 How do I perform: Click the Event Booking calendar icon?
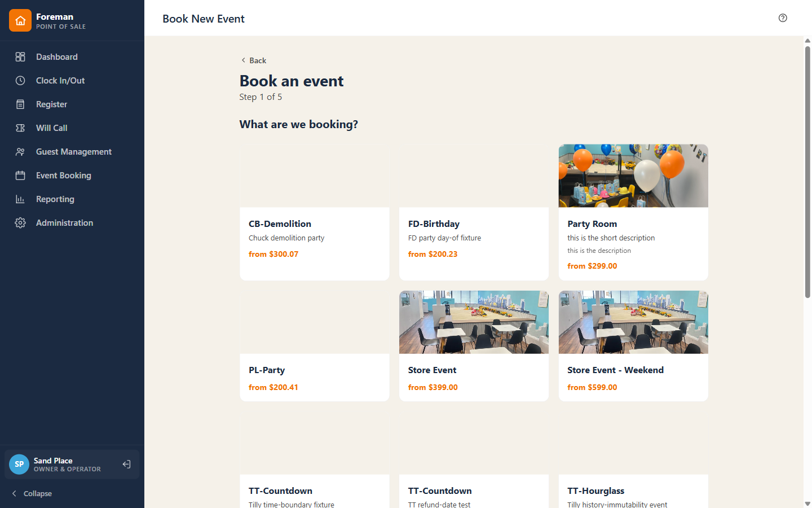[x=20, y=176]
